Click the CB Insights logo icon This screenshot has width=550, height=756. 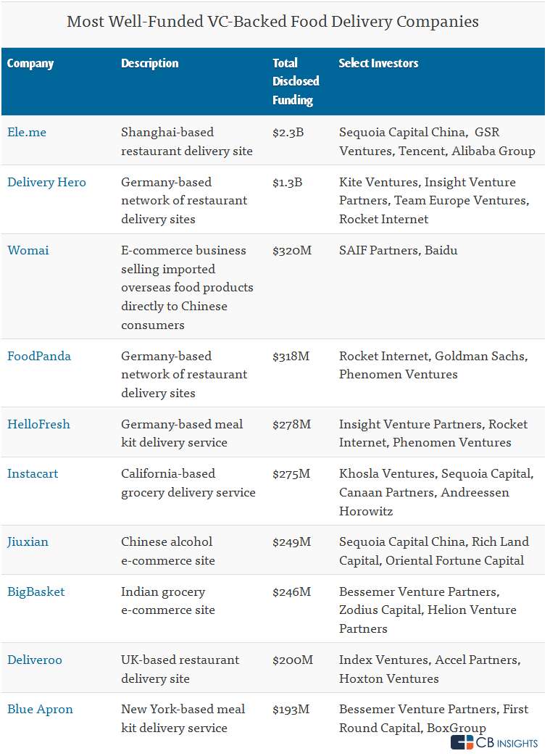pos(462,742)
